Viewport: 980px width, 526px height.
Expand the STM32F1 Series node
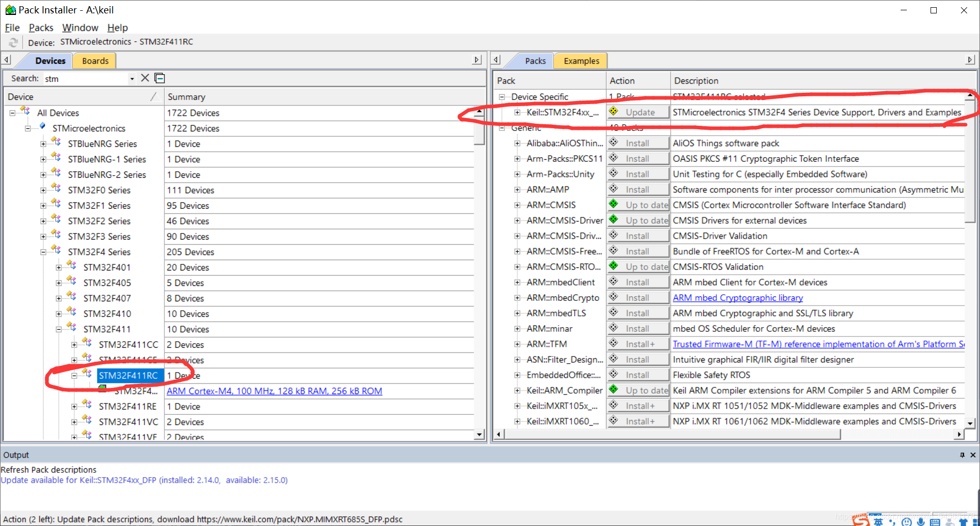tap(43, 206)
